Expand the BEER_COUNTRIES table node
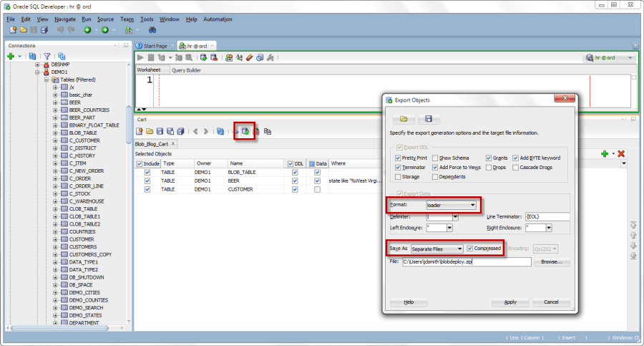Image resolution: width=644 pixels, height=346 pixels. pos(55,110)
